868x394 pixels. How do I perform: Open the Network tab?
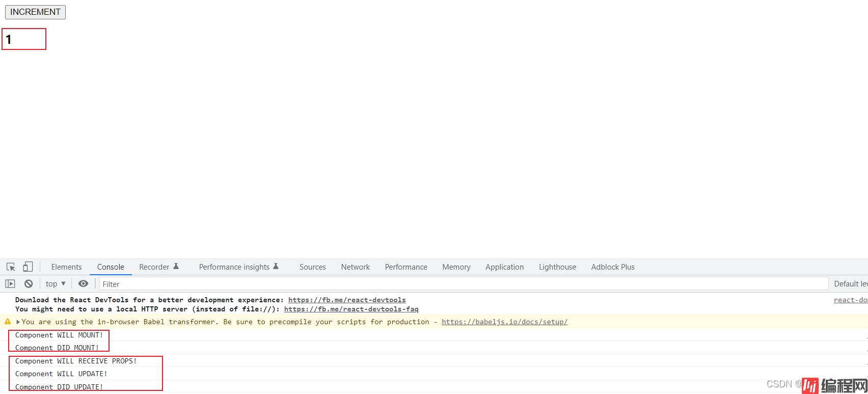click(x=355, y=267)
